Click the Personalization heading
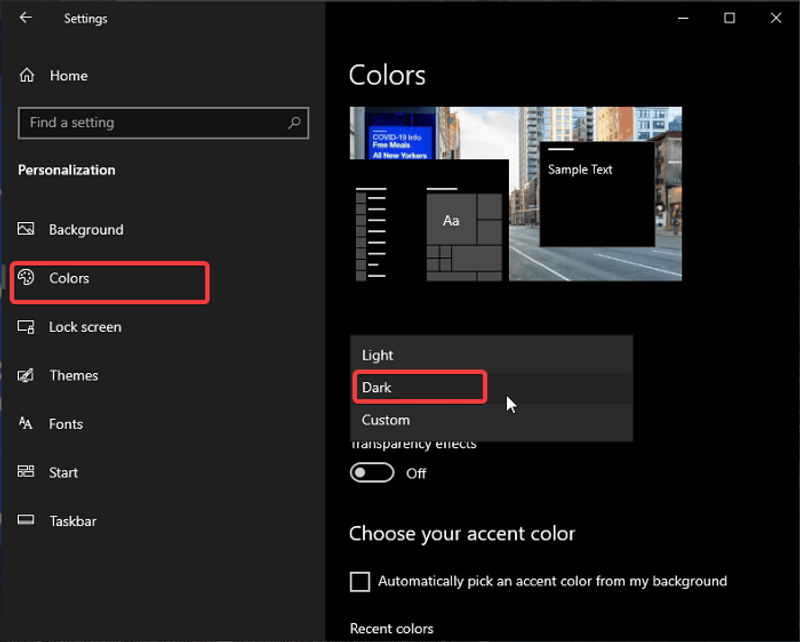This screenshot has width=800, height=642. (66, 170)
